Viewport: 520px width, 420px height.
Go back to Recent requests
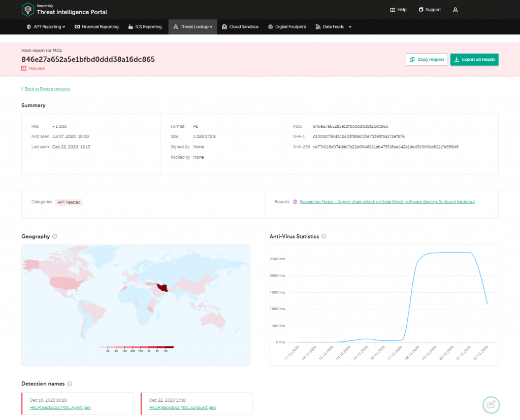pos(47,89)
